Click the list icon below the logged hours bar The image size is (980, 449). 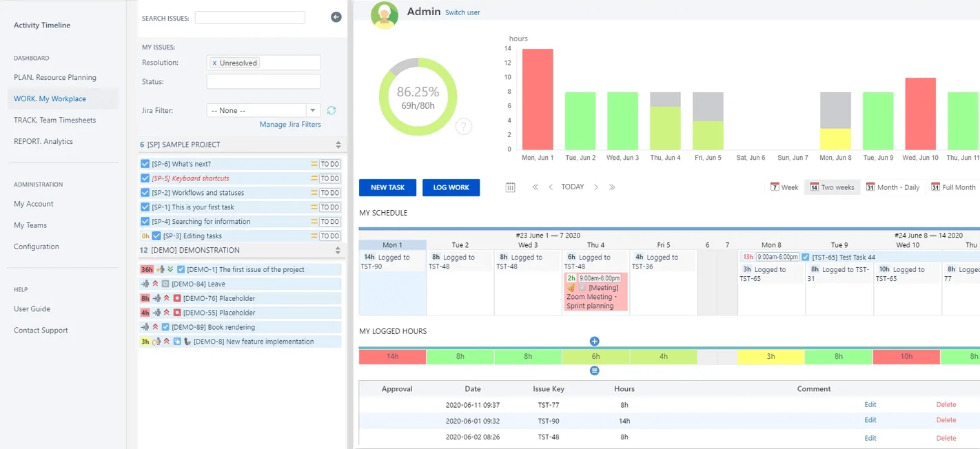pos(594,370)
